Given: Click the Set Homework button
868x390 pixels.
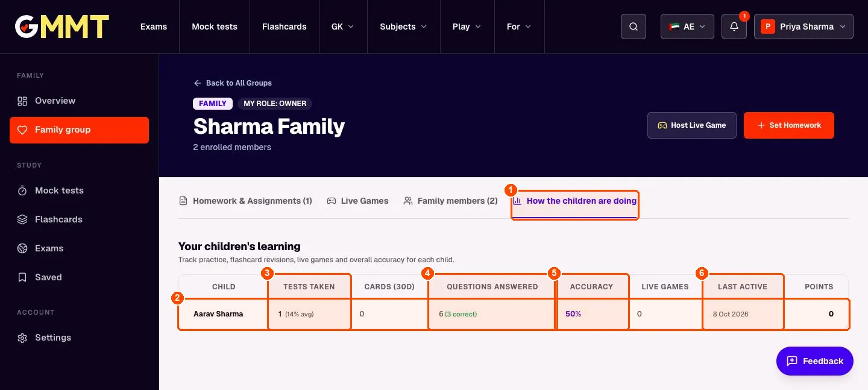Looking at the screenshot, I should (x=789, y=125).
